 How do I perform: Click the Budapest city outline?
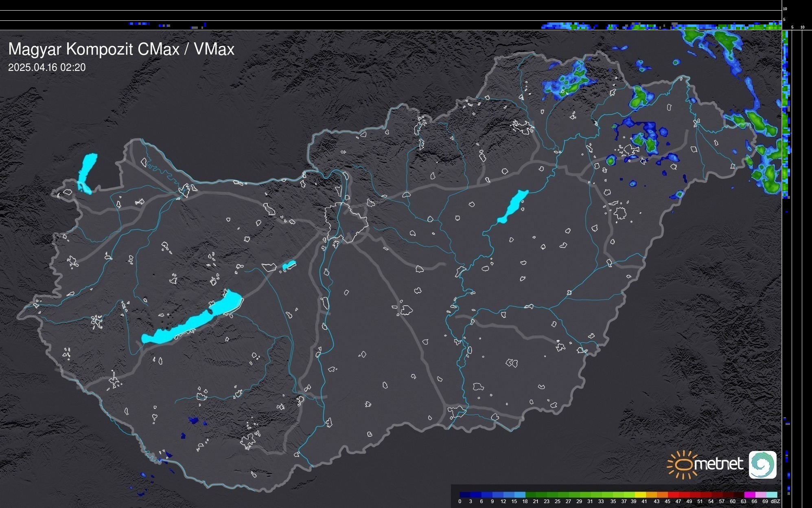346,222
